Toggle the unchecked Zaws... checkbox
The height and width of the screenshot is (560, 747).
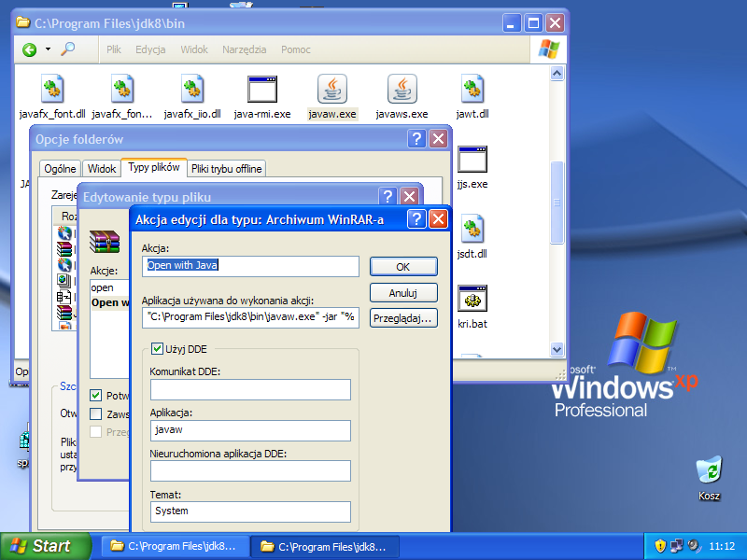[x=96, y=413]
